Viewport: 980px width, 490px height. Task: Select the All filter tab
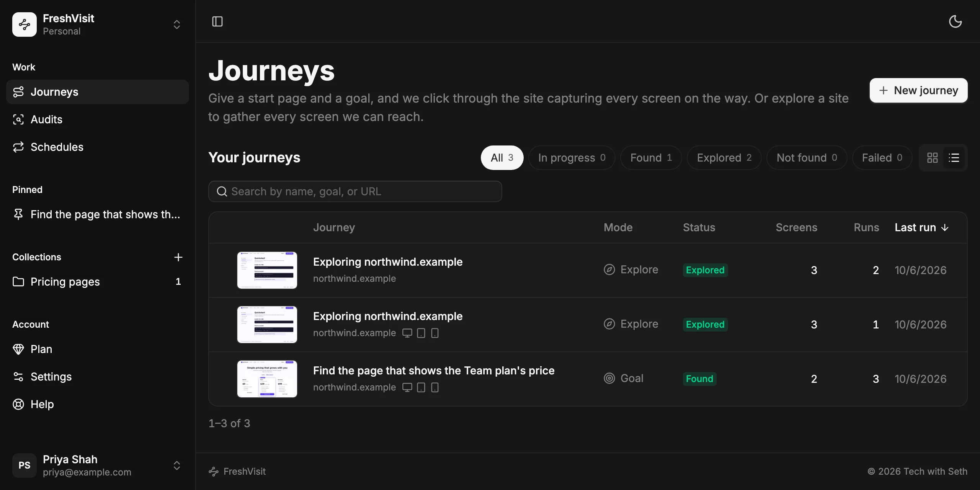coord(502,158)
